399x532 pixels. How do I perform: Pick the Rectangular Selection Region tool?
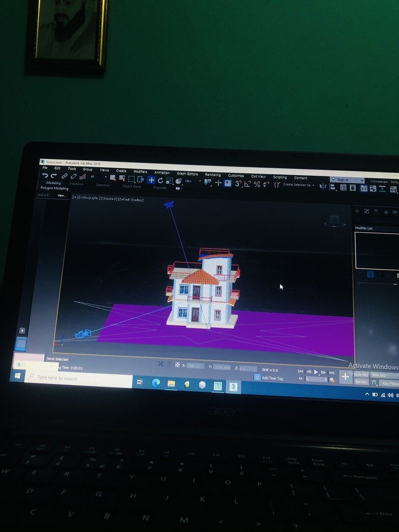131,179
